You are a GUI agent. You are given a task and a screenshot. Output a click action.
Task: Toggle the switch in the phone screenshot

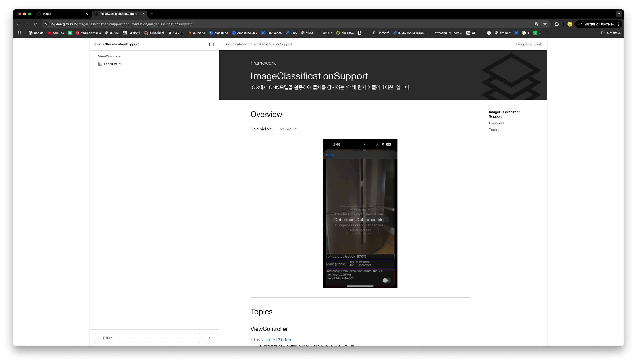pyautogui.click(x=386, y=280)
